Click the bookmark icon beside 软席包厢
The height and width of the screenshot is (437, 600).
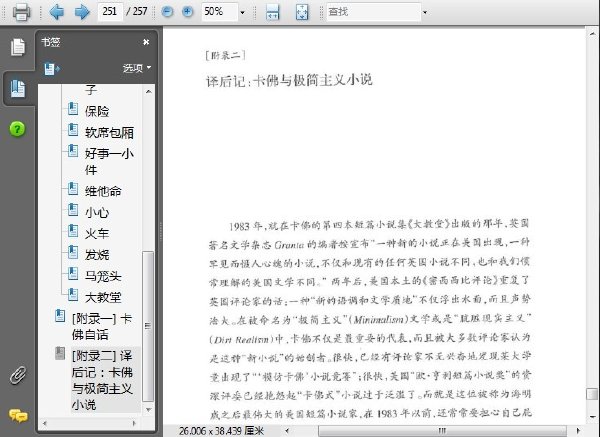[73, 130]
